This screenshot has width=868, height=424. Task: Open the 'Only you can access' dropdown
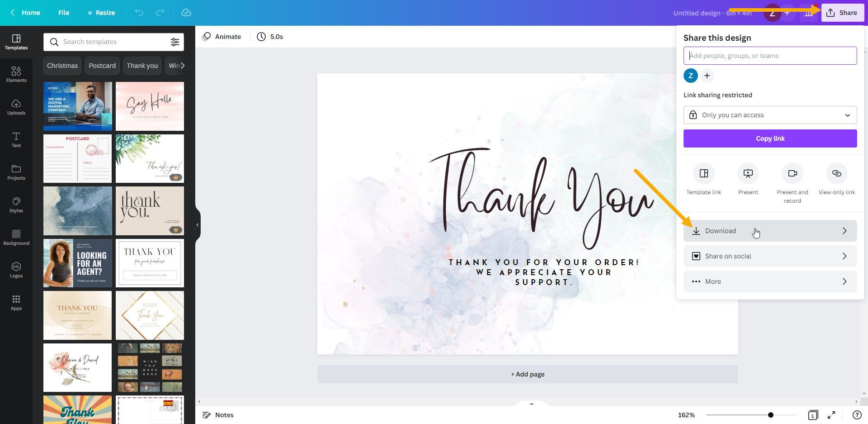click(770, 114)
